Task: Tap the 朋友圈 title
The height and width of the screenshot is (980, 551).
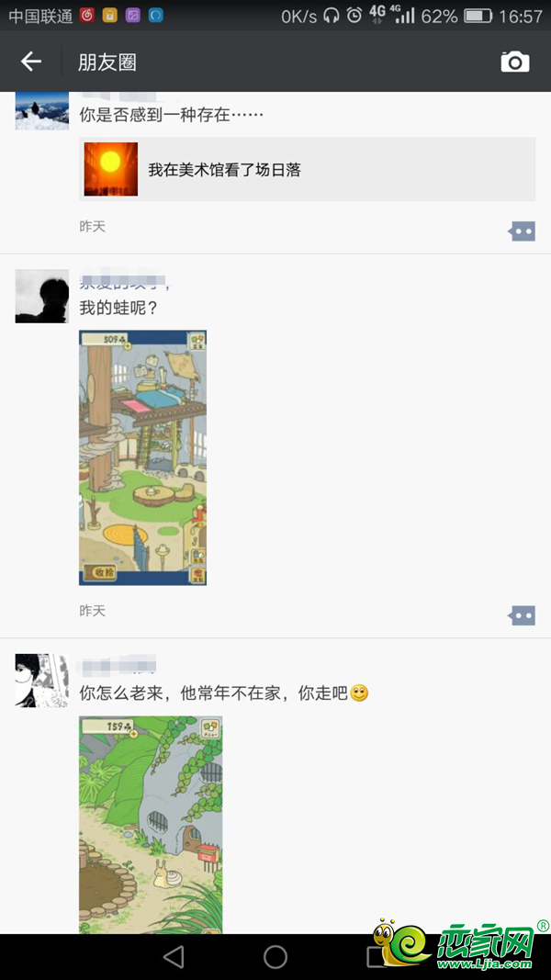Action: (107, 62)
